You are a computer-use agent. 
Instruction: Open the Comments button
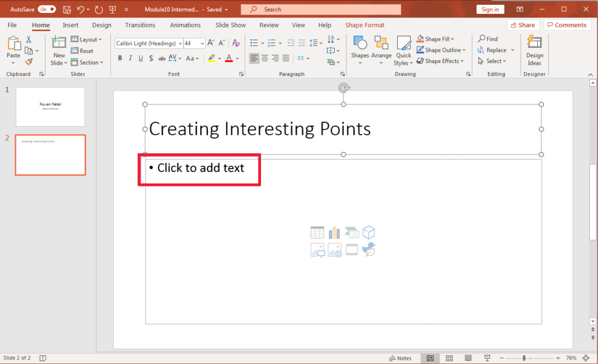pyautogui.click(x=566, y=25)
